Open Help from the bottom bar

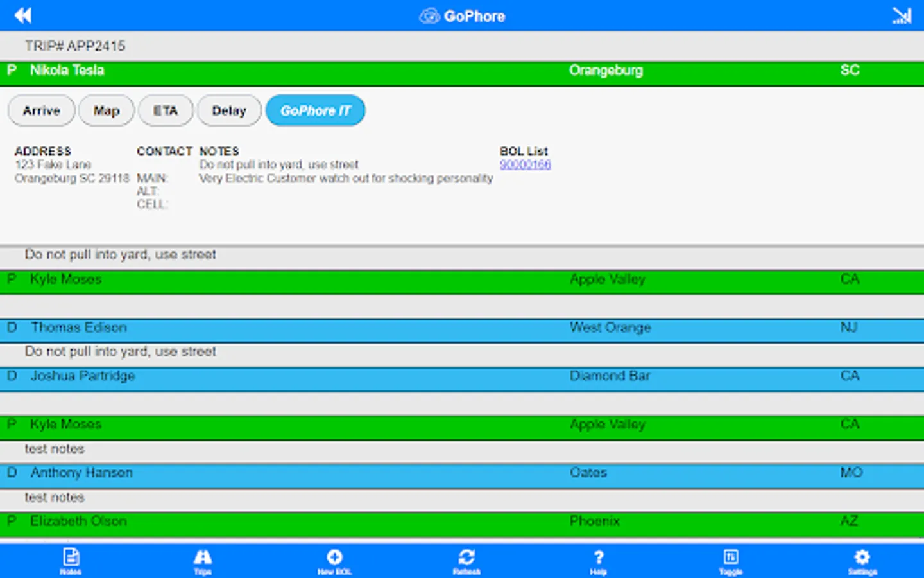[598, 561]
